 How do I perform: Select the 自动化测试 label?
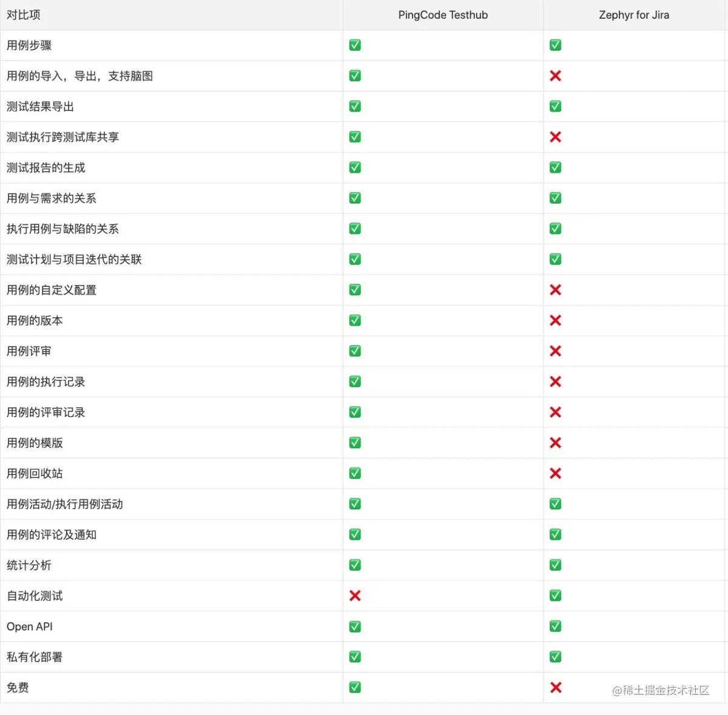pyautogui.click(x=35, y=596)
